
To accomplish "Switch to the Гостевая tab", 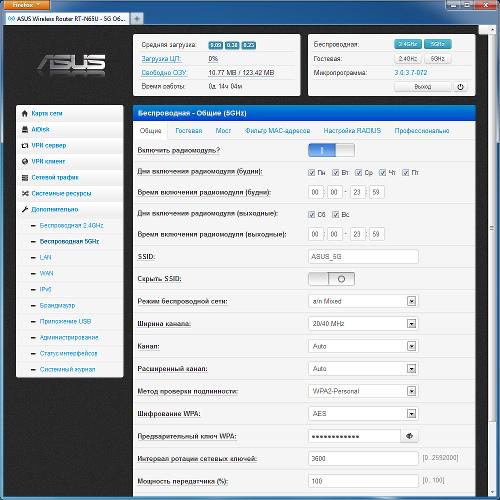I will pyautogui.click(x=189, y=131).
